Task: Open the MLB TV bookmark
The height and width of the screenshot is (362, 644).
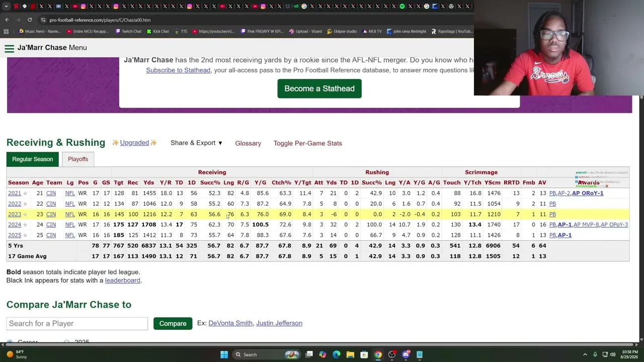Action: coord(371,31)
